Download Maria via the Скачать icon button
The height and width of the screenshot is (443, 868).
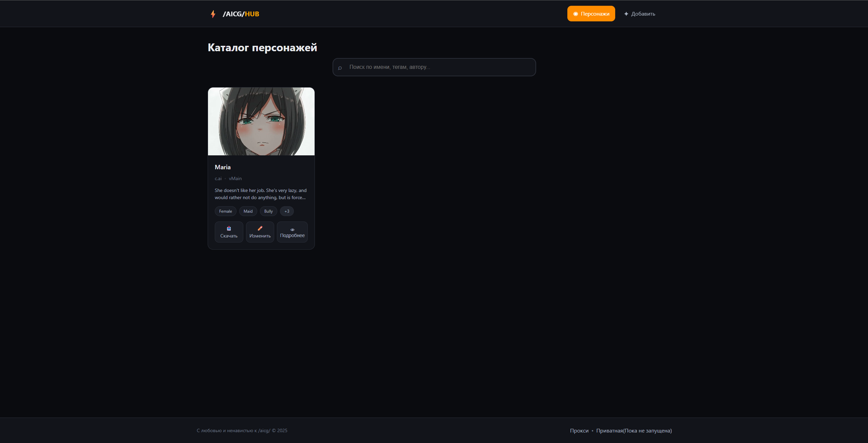click(229, 232)
